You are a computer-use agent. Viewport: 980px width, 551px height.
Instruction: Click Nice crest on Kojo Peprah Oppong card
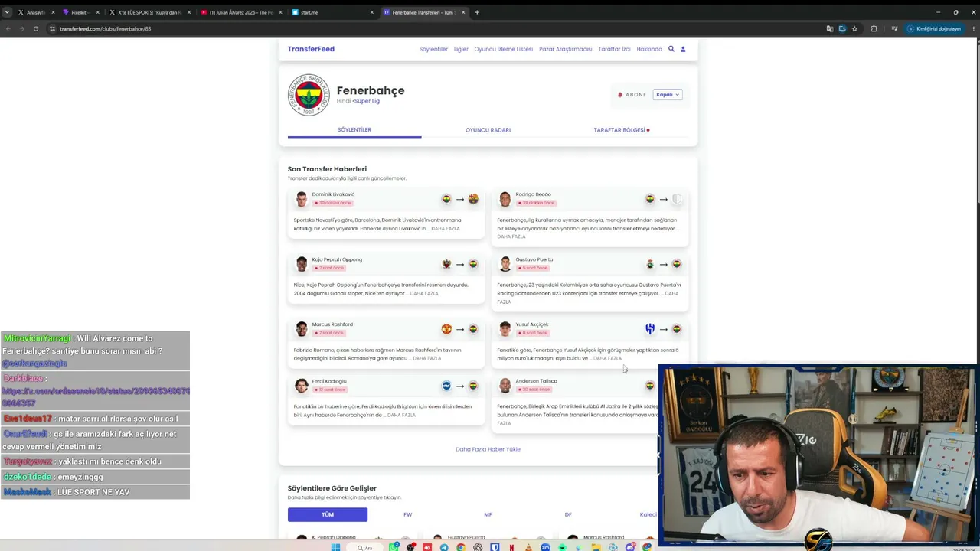point(446,264)
